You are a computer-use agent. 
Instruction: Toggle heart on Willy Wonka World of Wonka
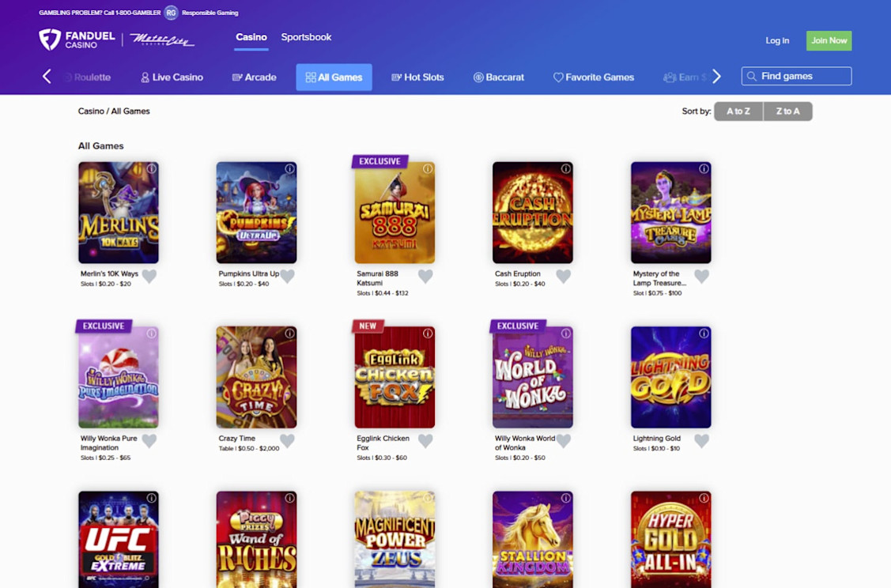click(x=563, y=441)
